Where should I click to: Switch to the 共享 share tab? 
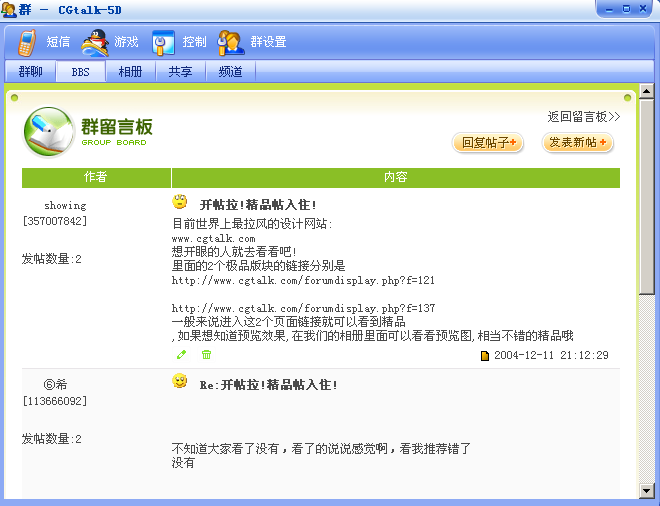coord(180,72)
